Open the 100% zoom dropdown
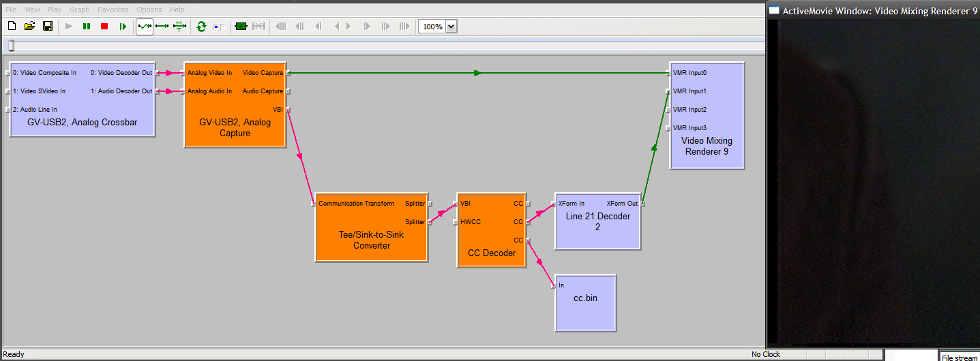Screen dimensions: 980x361 (451, 27)
